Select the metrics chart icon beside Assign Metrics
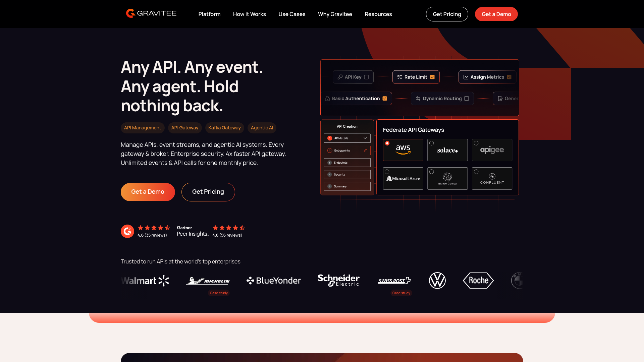 click(466, 77)
